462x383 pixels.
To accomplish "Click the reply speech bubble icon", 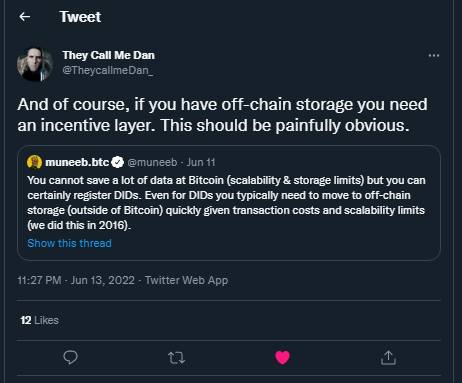I will (x=70, y=358).
